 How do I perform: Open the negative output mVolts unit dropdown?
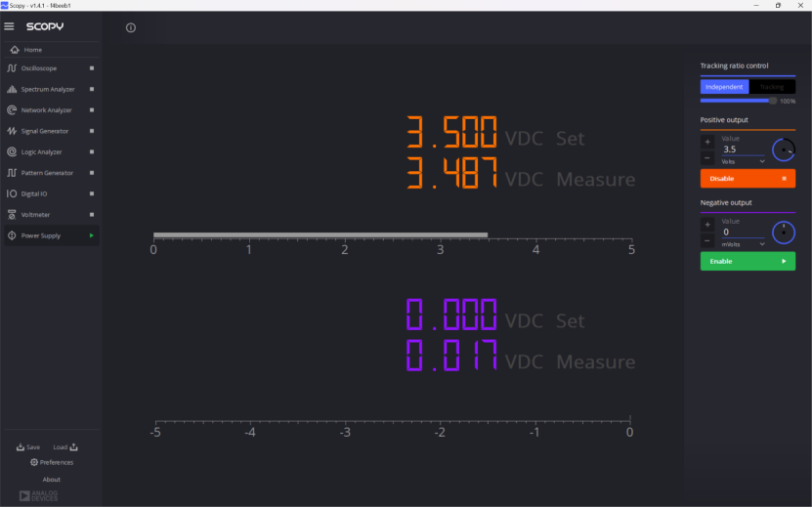744,244
